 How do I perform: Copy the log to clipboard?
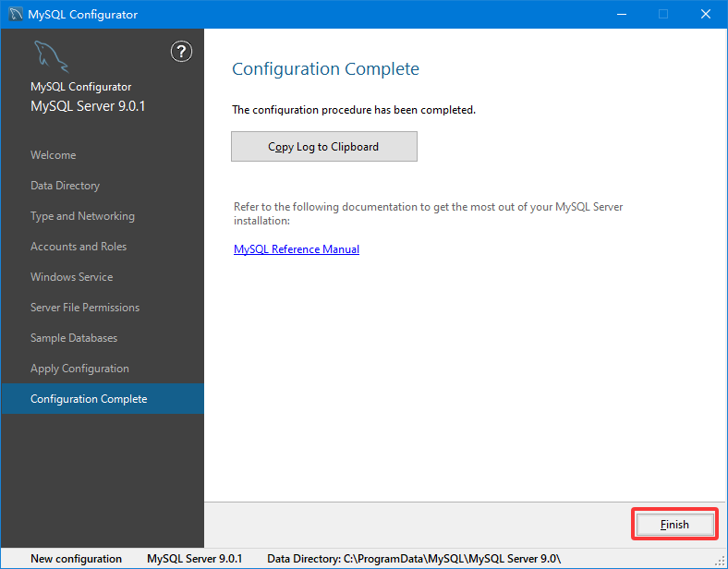tap(324, 147)
